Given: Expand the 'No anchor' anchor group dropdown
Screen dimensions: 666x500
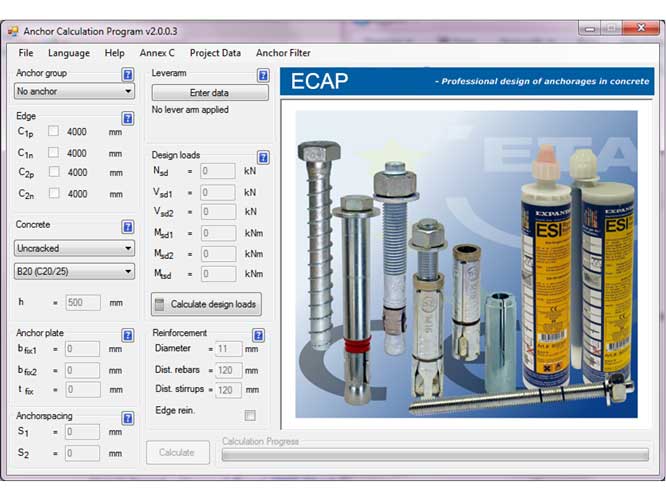Looking at the screenshot, I should pyautogui.click(x=74, y=92).
